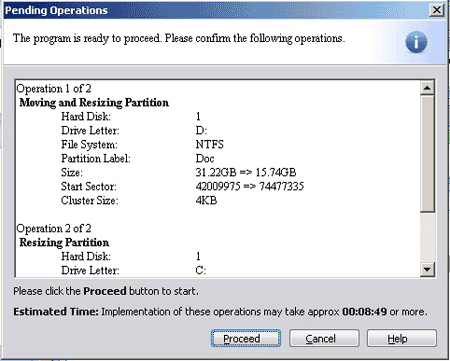Click the bold 'Resizing Partition' title
This screenshot has height=361, width=450.
click(x=64, y=242)
